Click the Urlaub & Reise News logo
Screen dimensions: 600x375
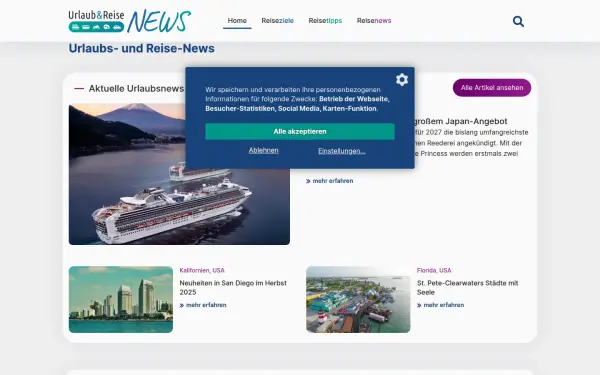(x=130, y=21)
